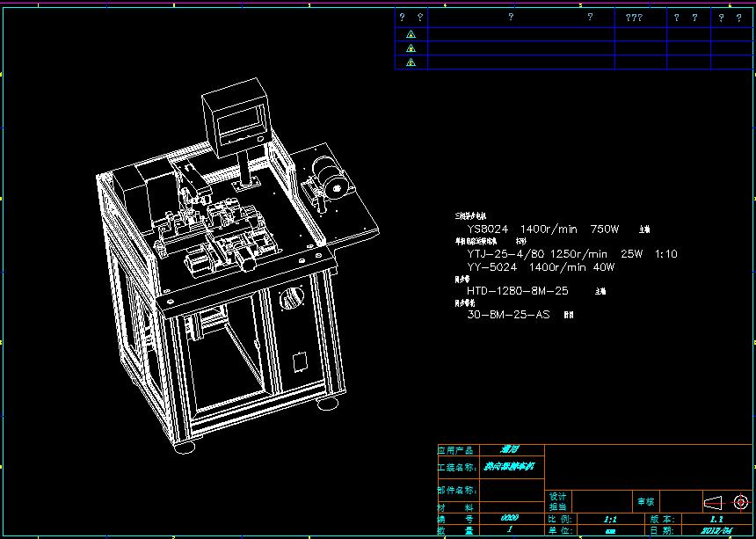
Task: Click the 应用产品 label in the title block
Action: pos(455,450)
